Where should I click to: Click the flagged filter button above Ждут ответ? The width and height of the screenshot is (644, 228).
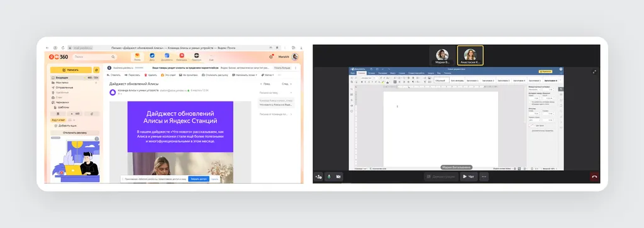[58, 113]
